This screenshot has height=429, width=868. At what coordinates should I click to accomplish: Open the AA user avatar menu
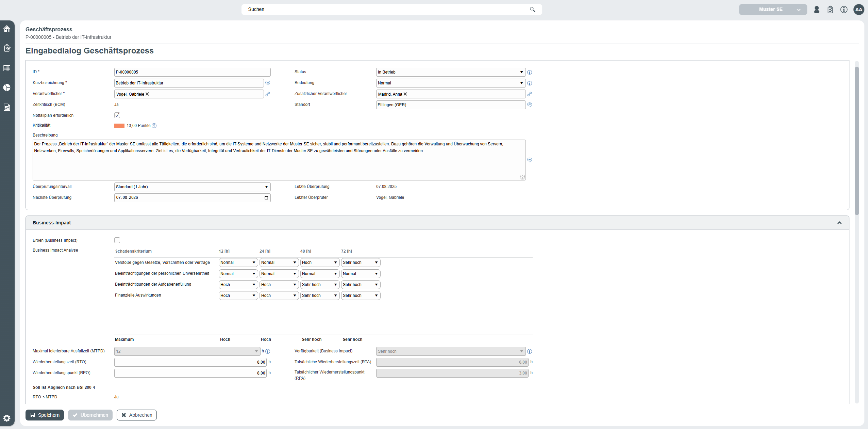pos(859,10)
